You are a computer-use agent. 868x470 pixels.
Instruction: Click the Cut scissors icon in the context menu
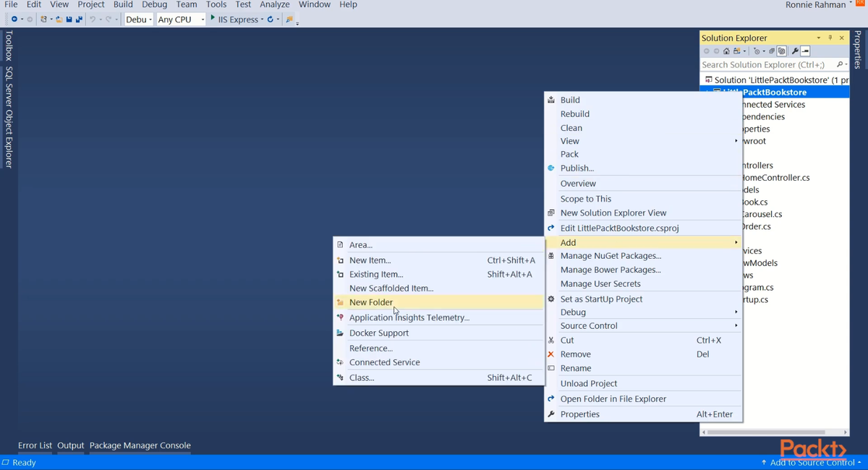pyautogui.click(x=551, y=340)
